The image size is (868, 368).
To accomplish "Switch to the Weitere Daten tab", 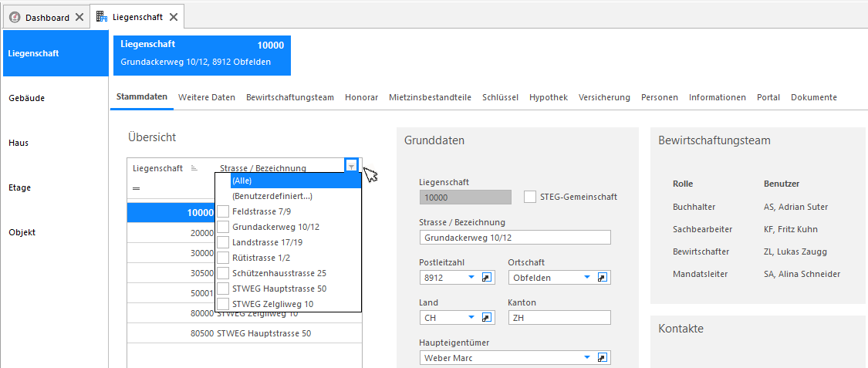I will point(207,97).
